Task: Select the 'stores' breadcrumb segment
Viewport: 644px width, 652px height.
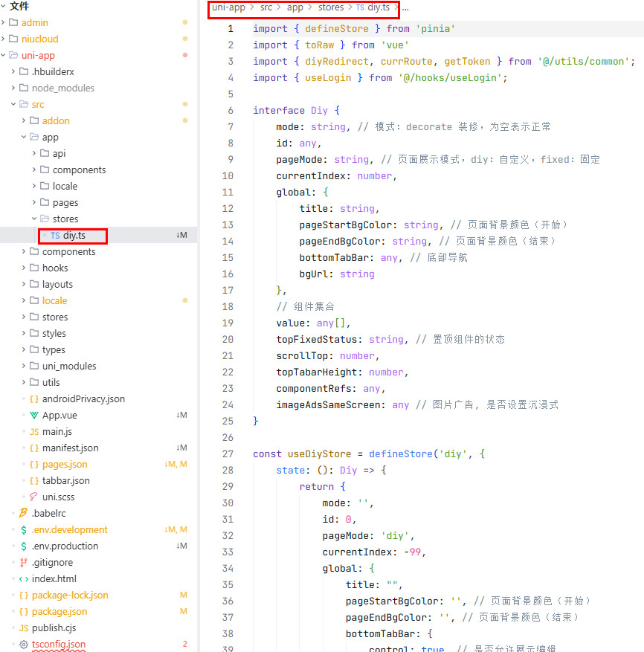Action: pyautogui.click(x=330, y=7)
